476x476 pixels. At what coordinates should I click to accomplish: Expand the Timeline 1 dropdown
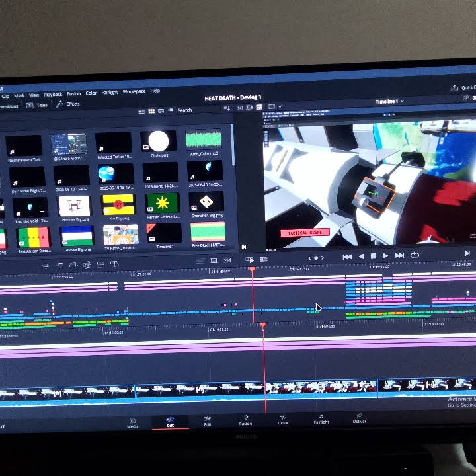coord(402,101)
